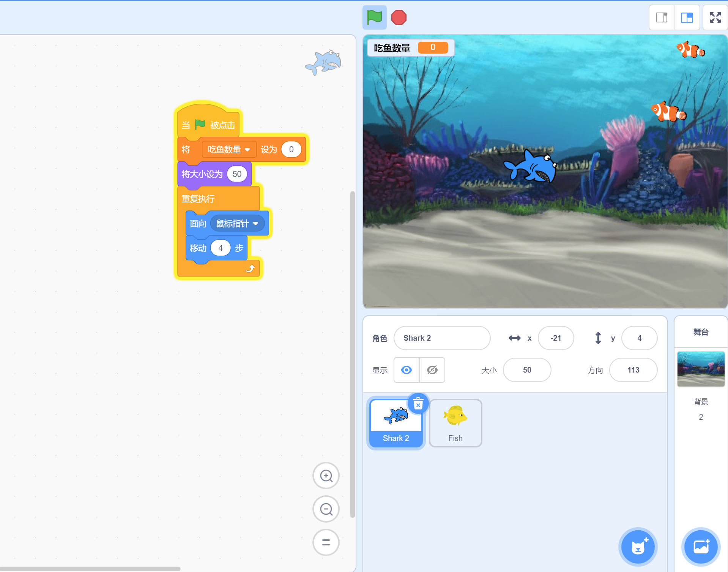Delete the Shark 2 sprite
Image resolution: width=728 pixels, height=572 pixels.
[x=418, y=404]
